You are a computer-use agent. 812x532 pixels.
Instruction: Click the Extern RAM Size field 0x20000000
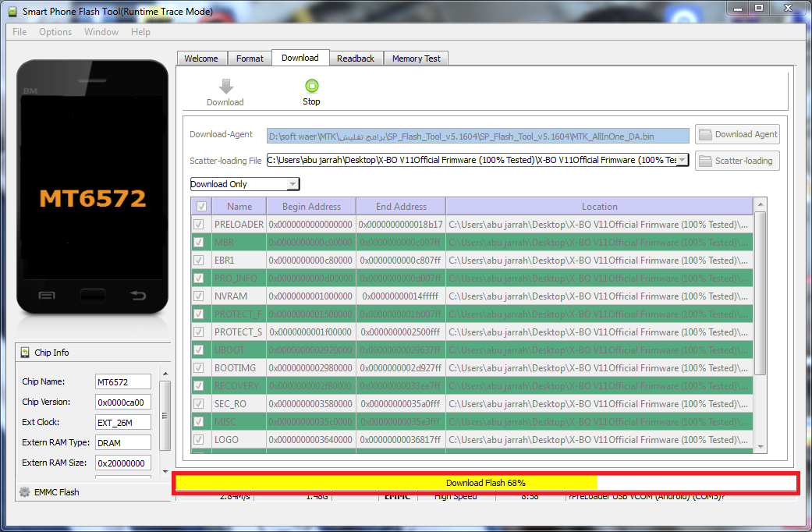(123, 463)
